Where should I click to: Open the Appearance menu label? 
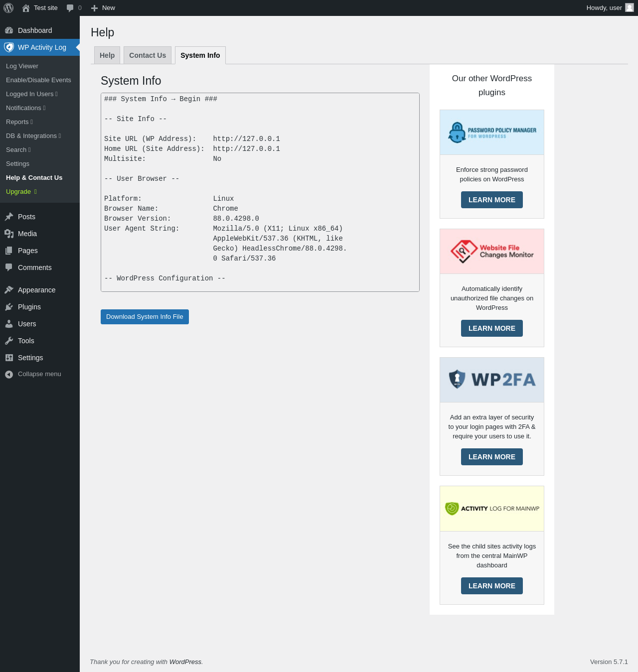[37, 290]
